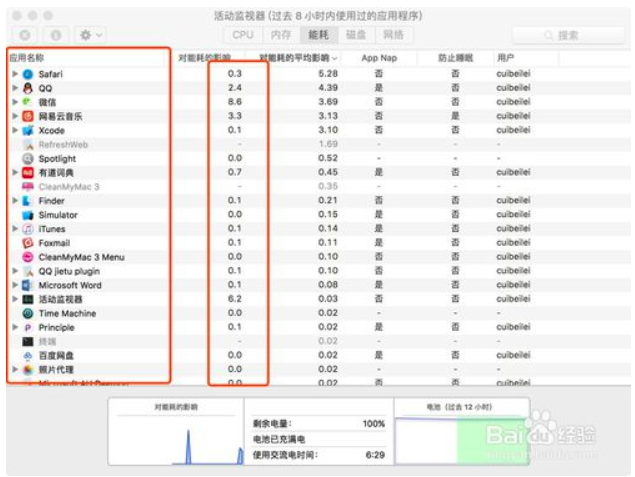Viewport: 635px width, 477px height.
Task: Switch to the CPU tab
Action: point(243,35)
